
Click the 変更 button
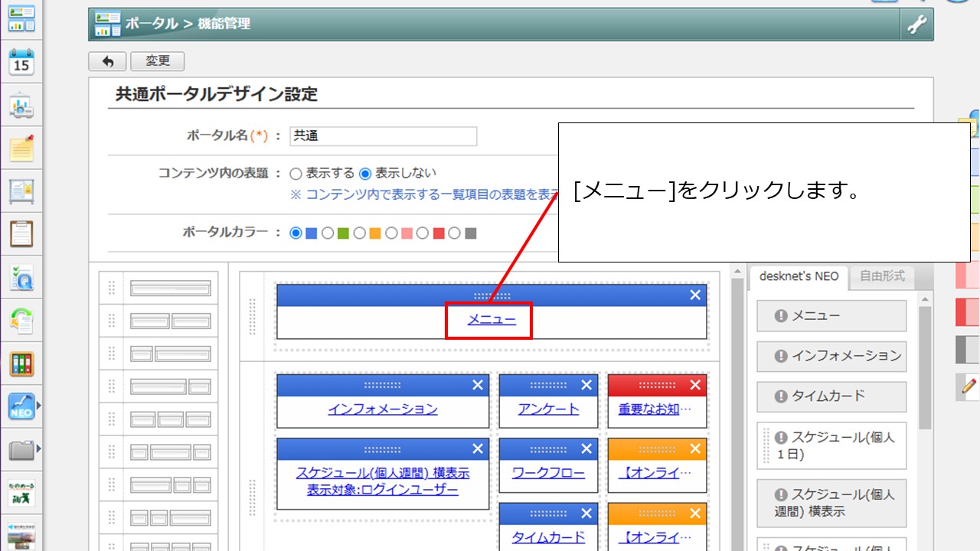pyautogui.click(x=157, y=61)
